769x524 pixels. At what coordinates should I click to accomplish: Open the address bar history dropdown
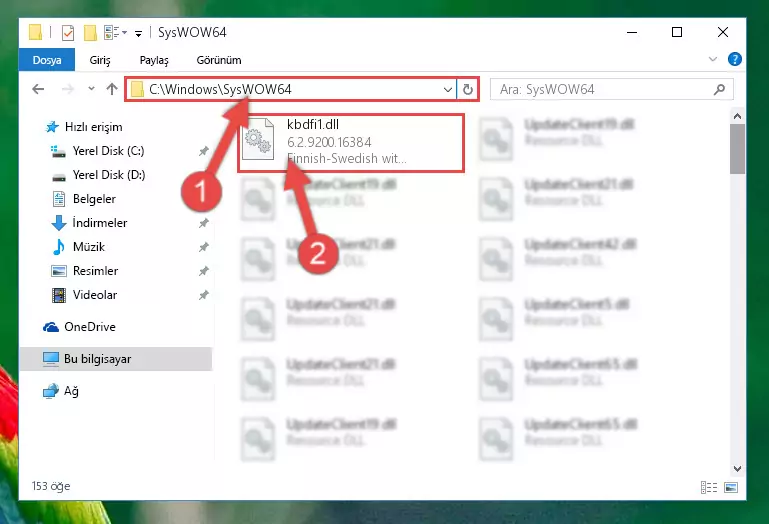click(x=447, y=90)
